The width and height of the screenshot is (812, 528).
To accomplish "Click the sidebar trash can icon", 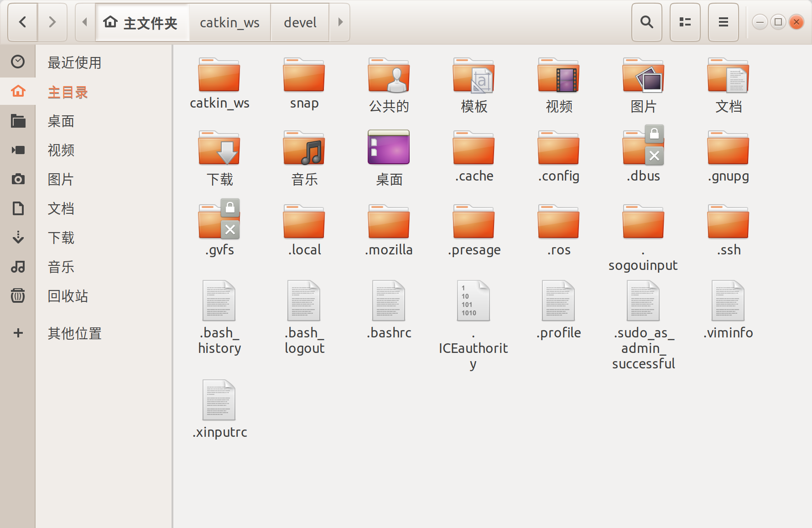I will (x=18, y=295).
